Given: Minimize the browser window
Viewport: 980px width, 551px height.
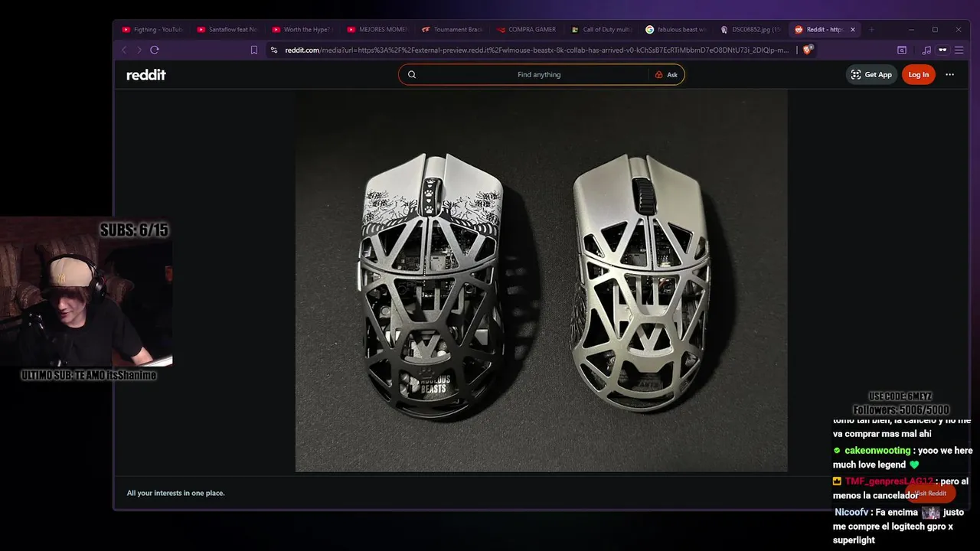Looking at the screenshot, I should 911,30.
